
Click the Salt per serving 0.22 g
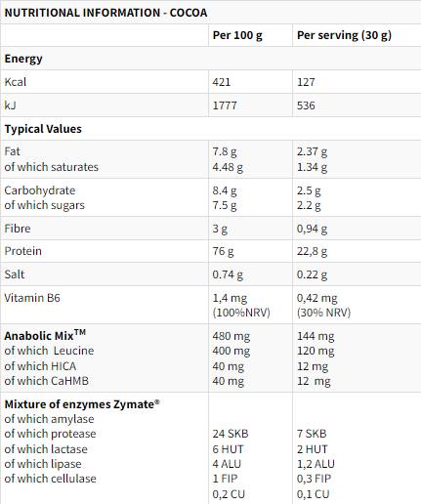point(312,274)
